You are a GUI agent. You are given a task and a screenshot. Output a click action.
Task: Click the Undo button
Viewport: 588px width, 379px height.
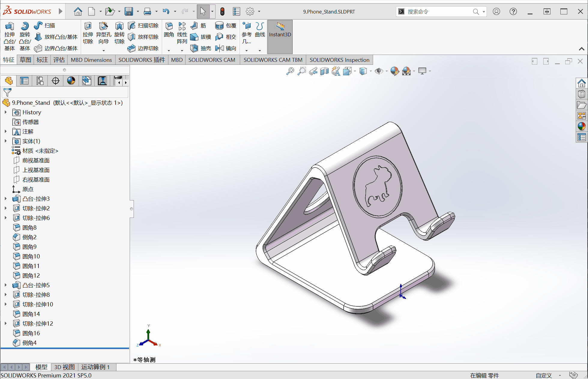pos(166,12)
